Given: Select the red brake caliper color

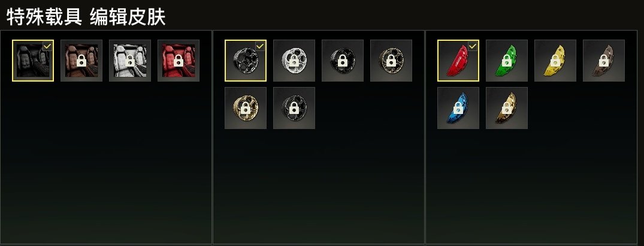Looking at the screenshot, I should (x=458, y=61).
